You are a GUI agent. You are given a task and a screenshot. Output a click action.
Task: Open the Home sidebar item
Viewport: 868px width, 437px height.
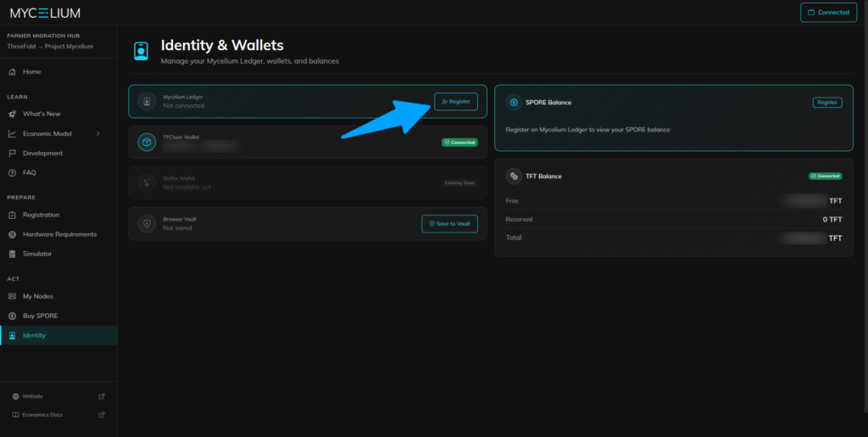pos(31,72)
